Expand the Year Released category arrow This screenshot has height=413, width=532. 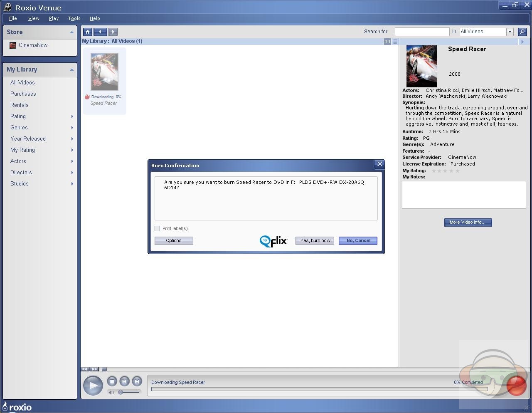(x=72, y=139)
